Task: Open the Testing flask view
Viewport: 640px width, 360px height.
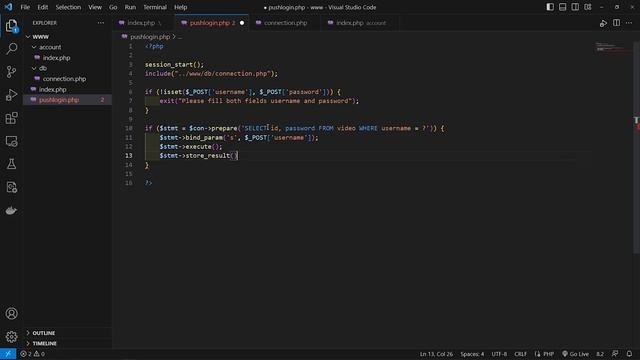Action: click(x=11, y=164)
